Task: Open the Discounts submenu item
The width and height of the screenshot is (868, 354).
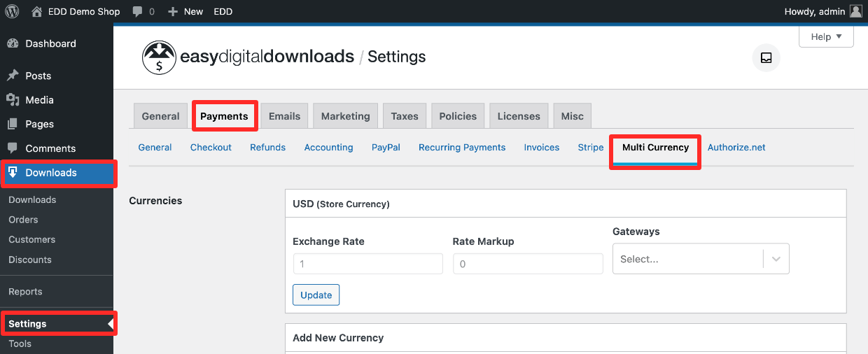Action: click(x=30, y=260)
